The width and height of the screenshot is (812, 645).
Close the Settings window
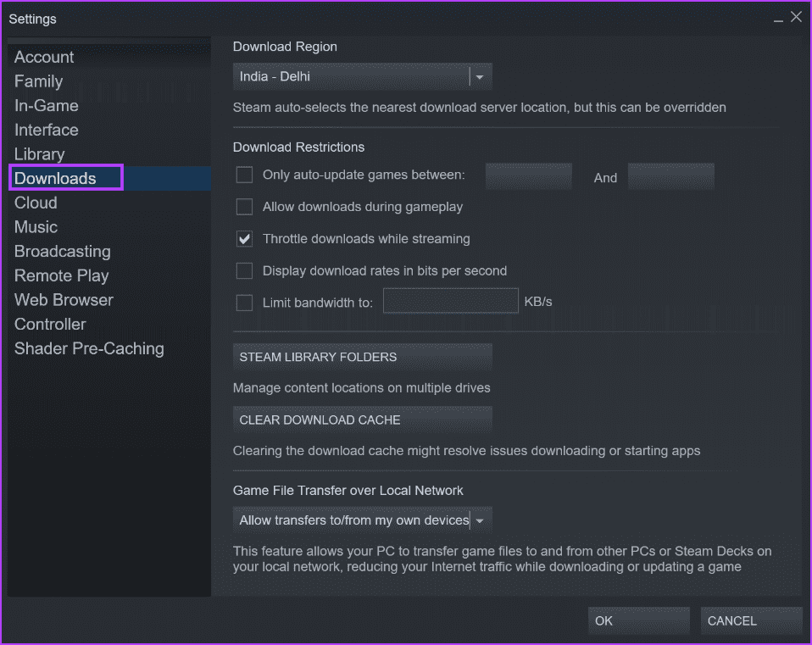click(x=797, y=17)
